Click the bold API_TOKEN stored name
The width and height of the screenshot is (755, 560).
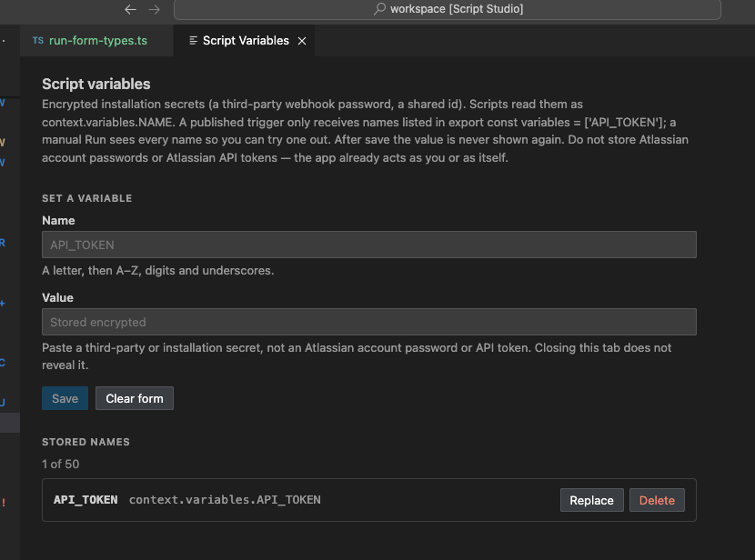pos(86,500)
